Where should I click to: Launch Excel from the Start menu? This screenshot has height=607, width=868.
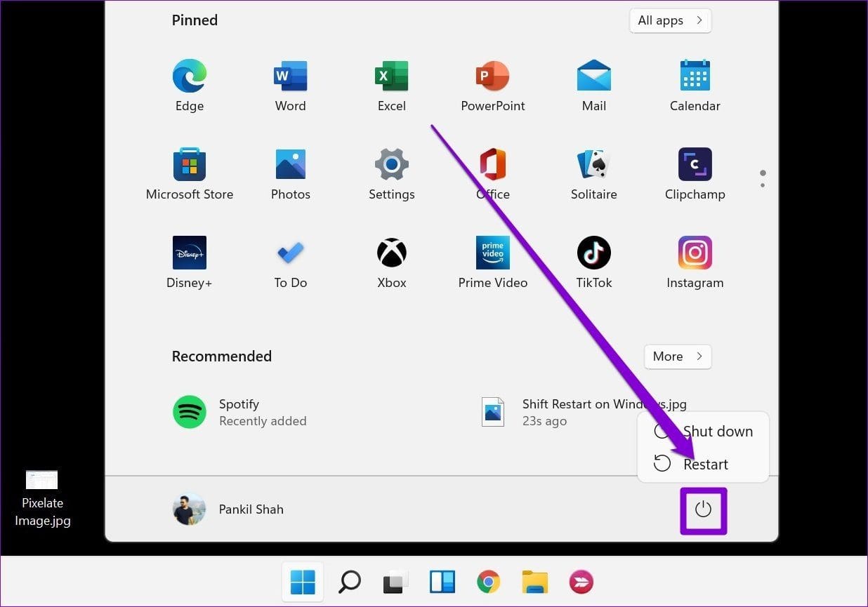click(x=392, y=84)
